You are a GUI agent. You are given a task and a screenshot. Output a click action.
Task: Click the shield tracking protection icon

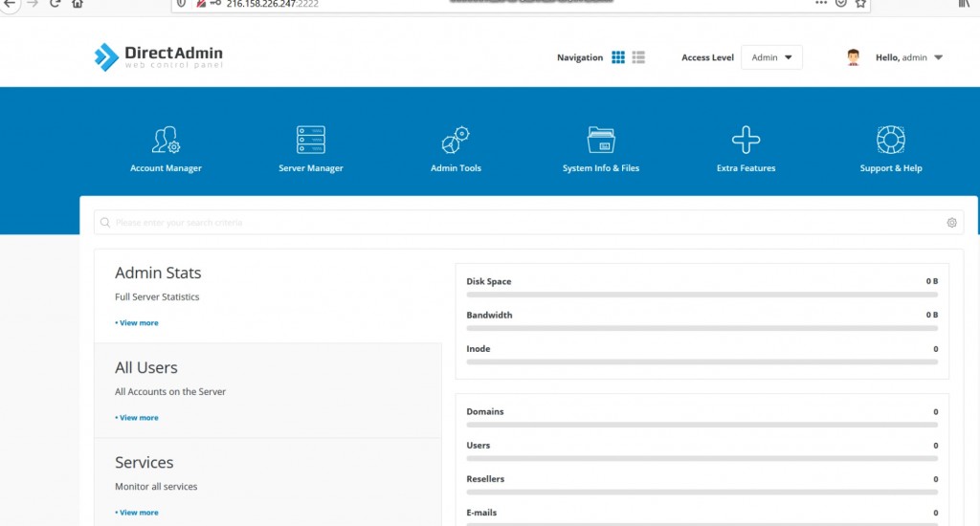pyautogui.click(x=181, y=4)
